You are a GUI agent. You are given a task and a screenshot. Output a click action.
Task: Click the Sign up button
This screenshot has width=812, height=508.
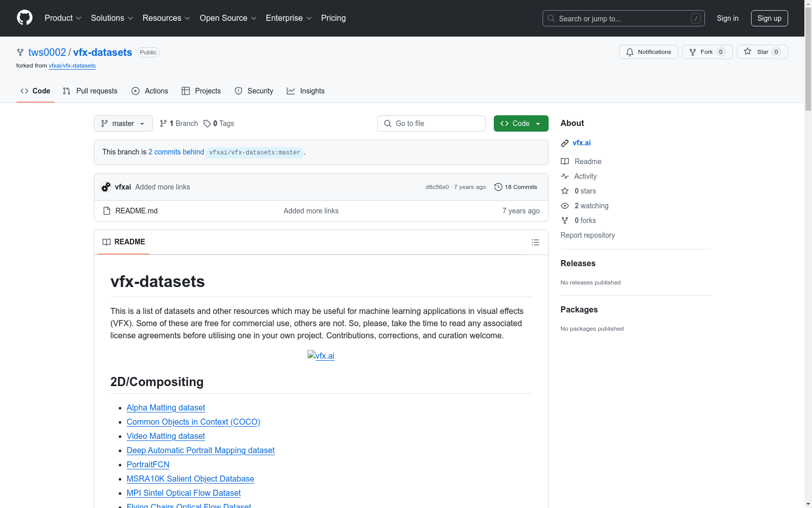769,18
